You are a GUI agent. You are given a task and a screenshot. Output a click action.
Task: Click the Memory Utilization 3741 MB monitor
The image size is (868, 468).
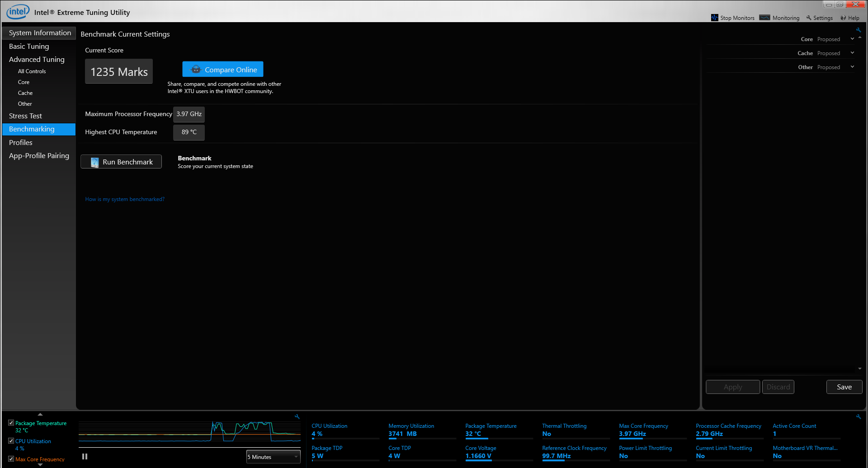[422, 431]
